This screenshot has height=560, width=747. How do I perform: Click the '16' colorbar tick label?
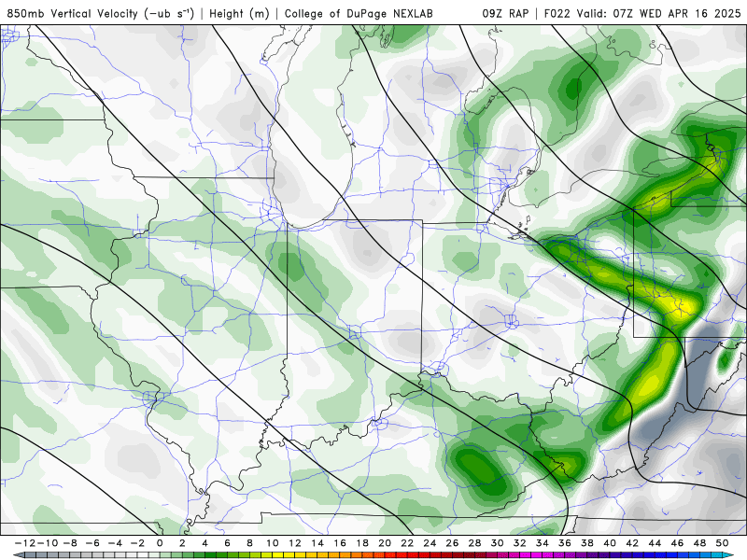click(340, 543)
